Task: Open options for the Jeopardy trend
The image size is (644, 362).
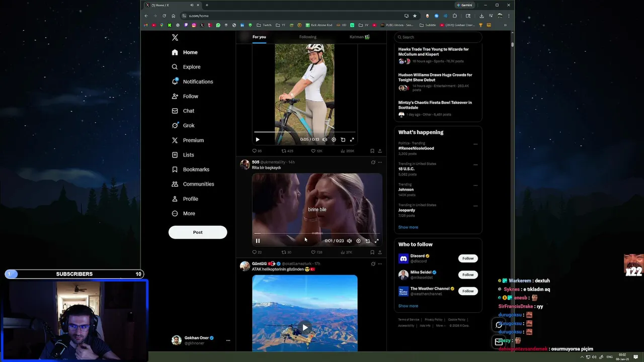Action: (475, 206)
